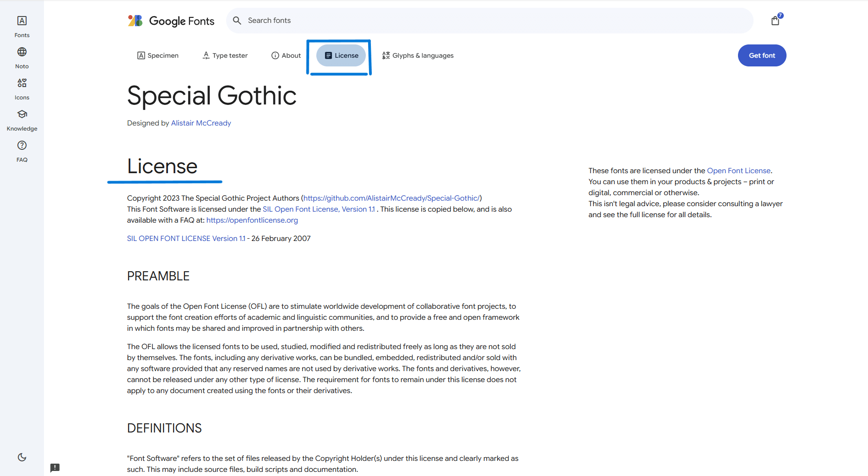Click the Google Fonts wordmark text

(x=182, y=21)
